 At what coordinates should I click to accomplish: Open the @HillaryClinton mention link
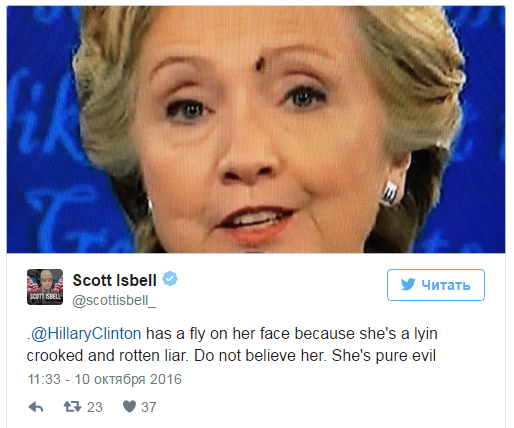click(x=86, y=334)
